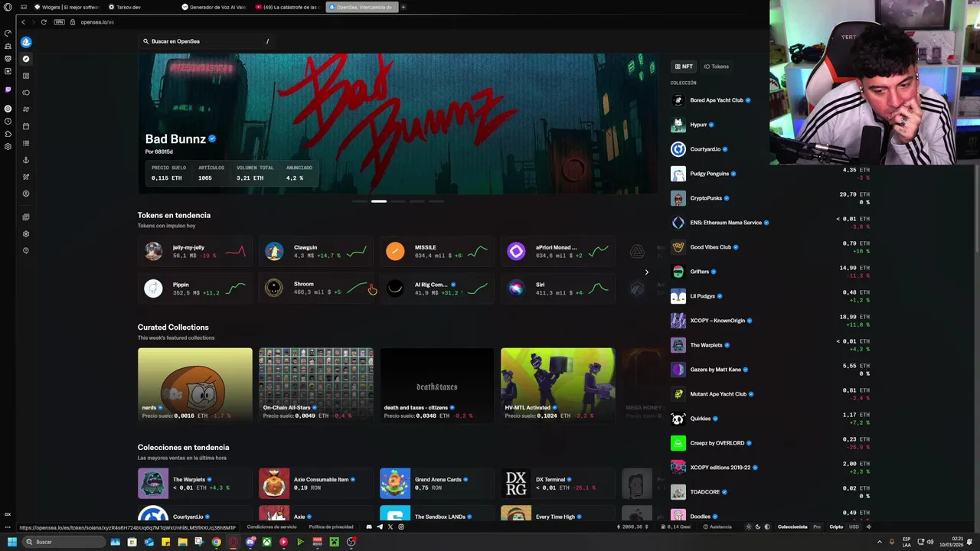Open the Swap arrows icon in OpenSea sidebar

(26, 109)
